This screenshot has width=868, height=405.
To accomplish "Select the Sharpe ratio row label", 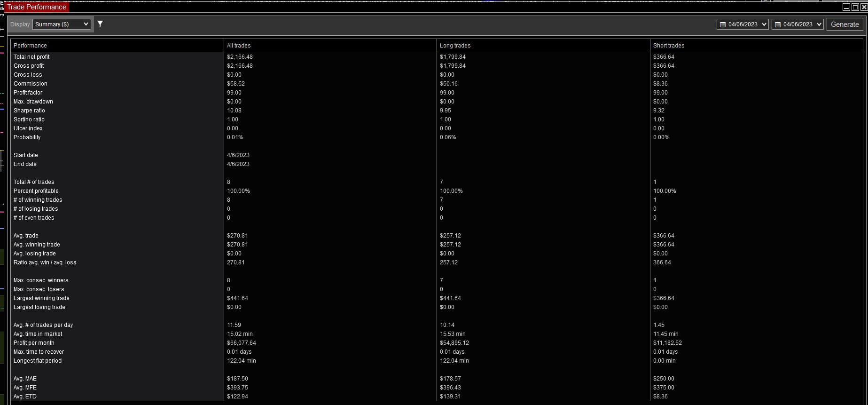I will 29,111.
